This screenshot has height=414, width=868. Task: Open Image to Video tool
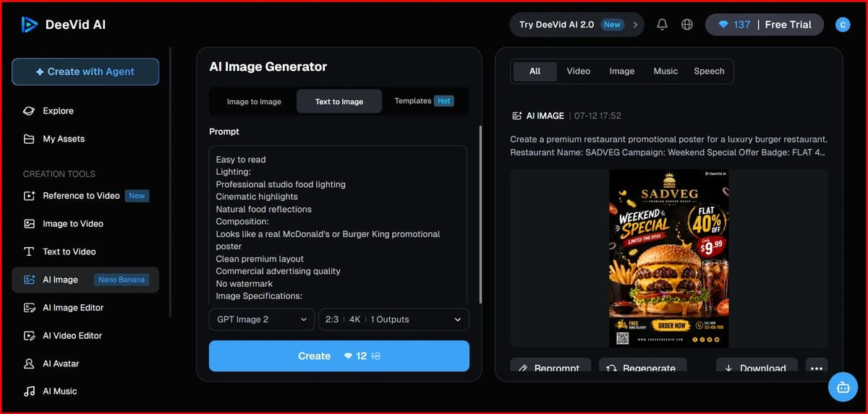pos(85,224)
